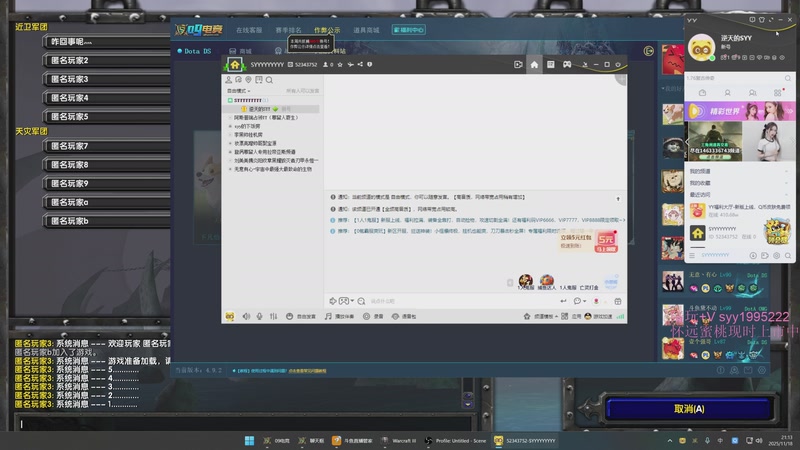Open the channel member count icon
This screenshot has height=450, width=800.
coord(326,64)
